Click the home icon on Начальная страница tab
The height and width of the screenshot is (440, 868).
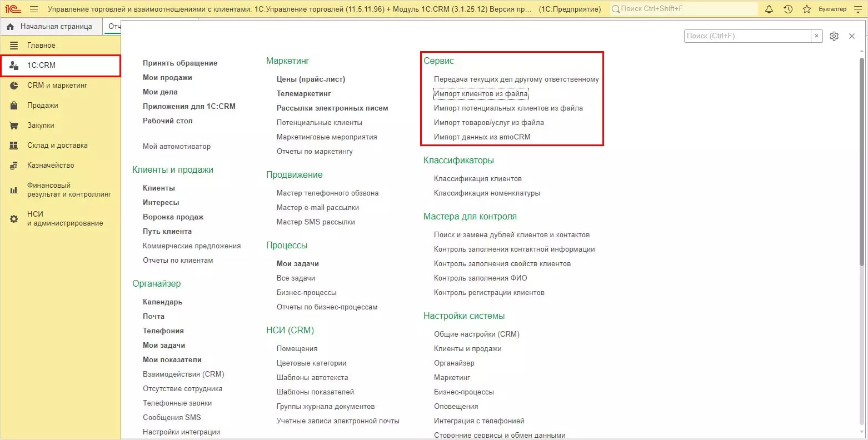(10, 27)
